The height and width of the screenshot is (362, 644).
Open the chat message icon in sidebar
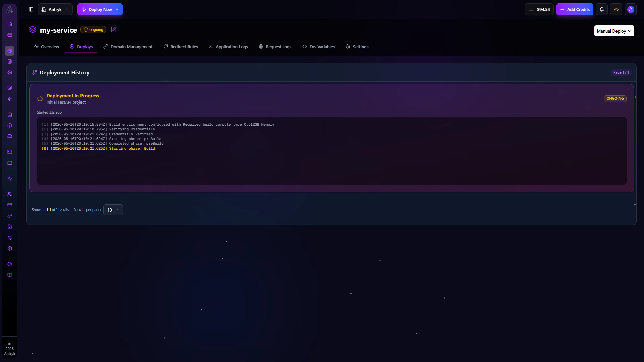point(10,163)
